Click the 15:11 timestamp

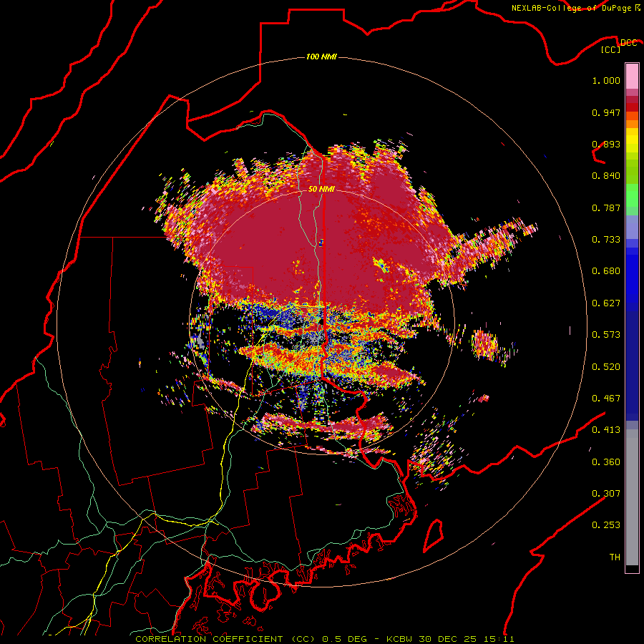coord(497,639)
